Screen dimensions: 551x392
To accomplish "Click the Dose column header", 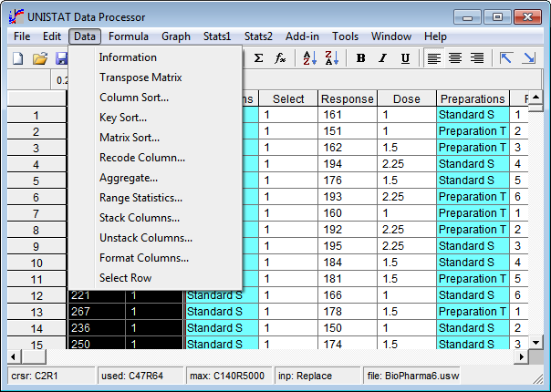I will [x=407, y=98].
